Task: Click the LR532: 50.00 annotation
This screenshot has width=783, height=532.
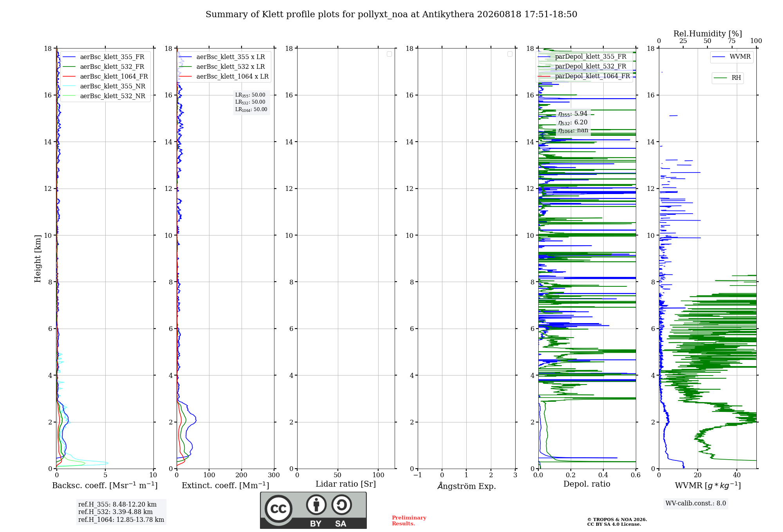Action: pyautogui.click(x=250, y=102)
